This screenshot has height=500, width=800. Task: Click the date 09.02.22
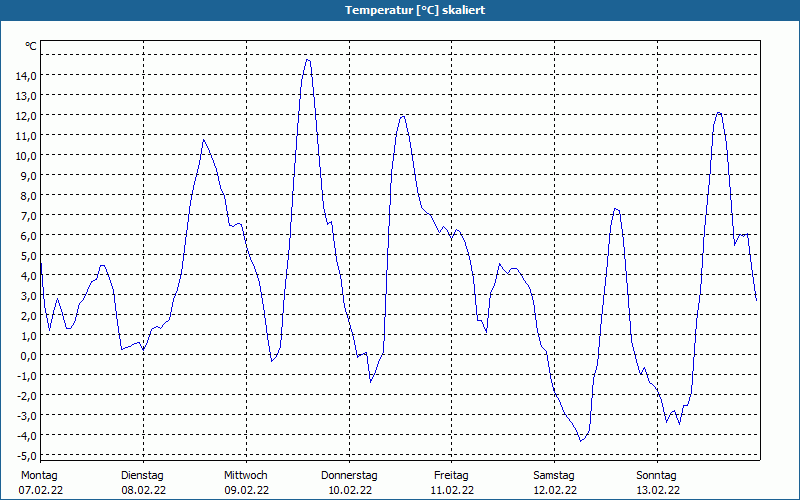(246, 490)
